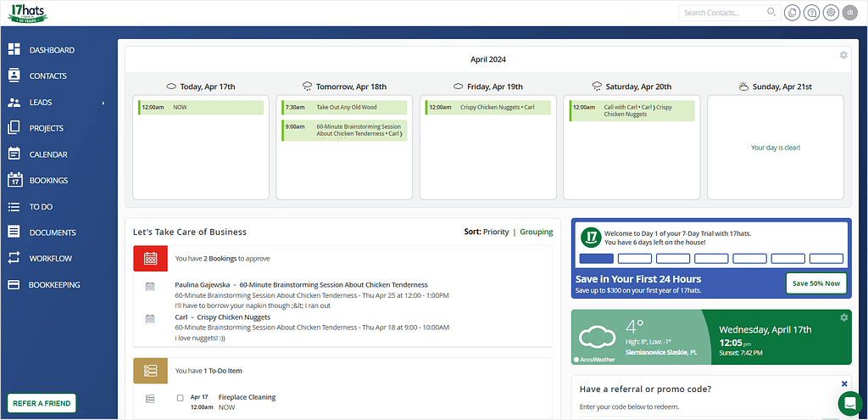The image size is (868, 420).
Task: Go to the Documents menu item
Action: point(53,232)
